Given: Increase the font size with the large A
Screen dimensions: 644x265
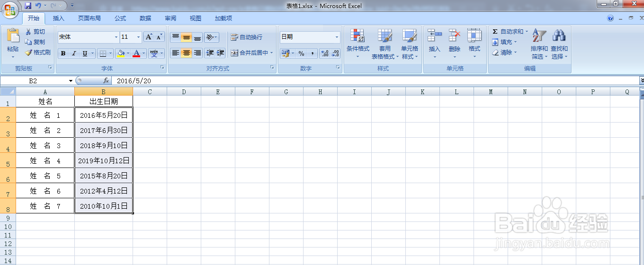Looking at the screenshot, I should pyautogui.click(x=149, y=37).
